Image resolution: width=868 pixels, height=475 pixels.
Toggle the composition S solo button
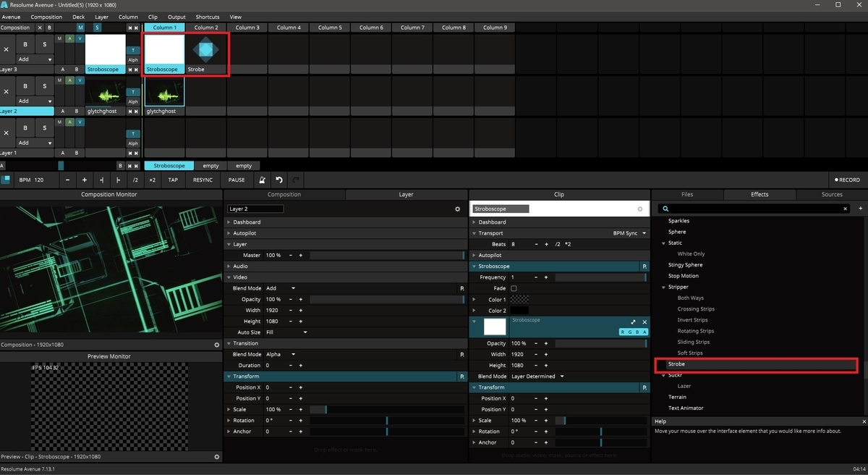97,28
